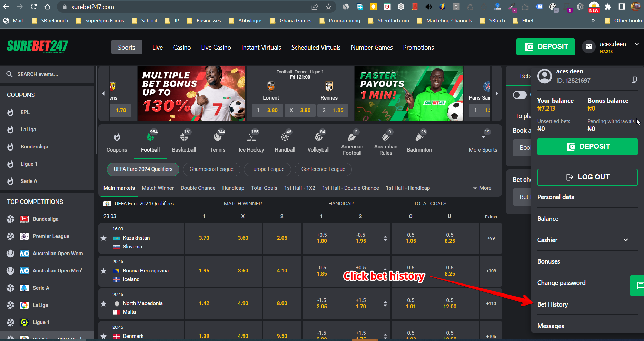
Task: Click the SEARCH events field
Action: pos(48,74)
